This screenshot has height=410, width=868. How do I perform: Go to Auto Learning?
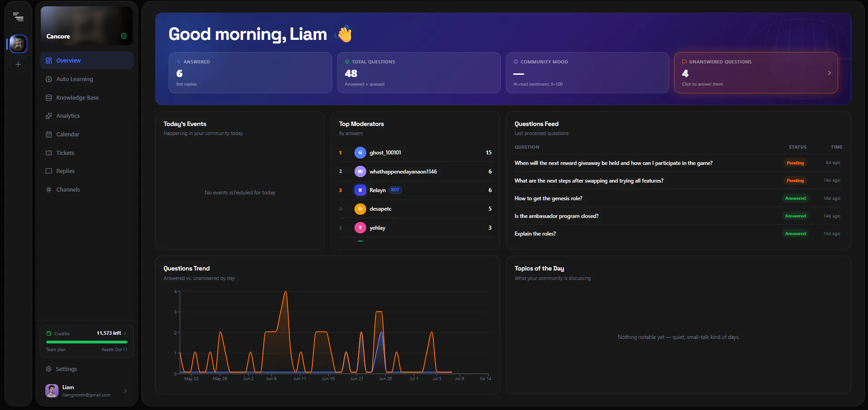coord(87,79)
